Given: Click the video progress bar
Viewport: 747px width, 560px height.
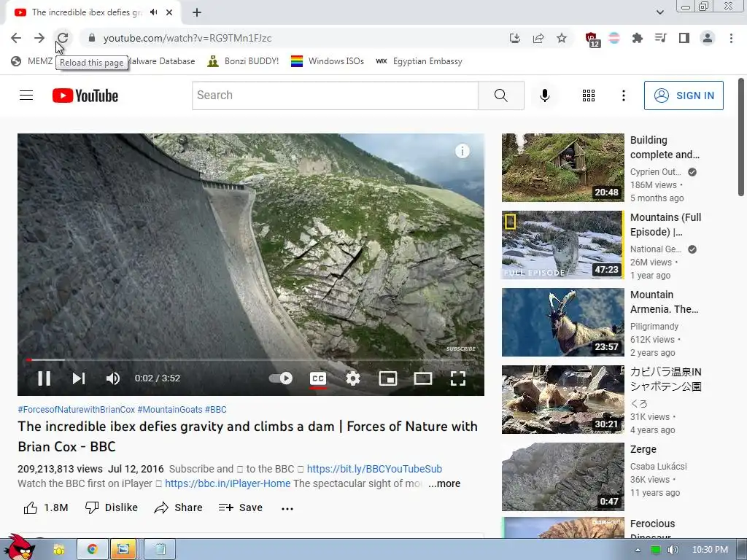Looking at the screenshot, I should (251, 360).
